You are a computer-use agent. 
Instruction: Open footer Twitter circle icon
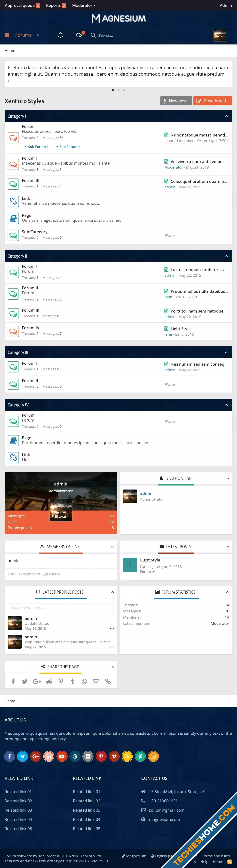[x=23, y=756]
